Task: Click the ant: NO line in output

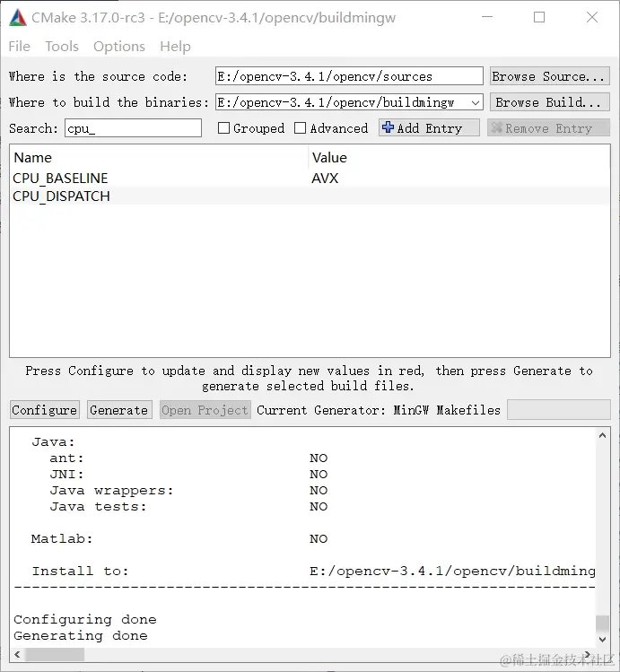Action: [x=188, y=458]
